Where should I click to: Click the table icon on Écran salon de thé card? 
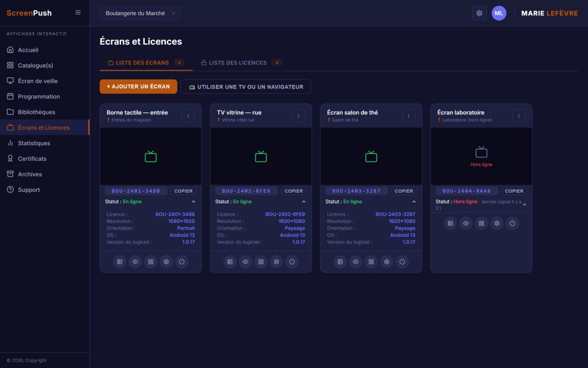click(x=340, y=262)
